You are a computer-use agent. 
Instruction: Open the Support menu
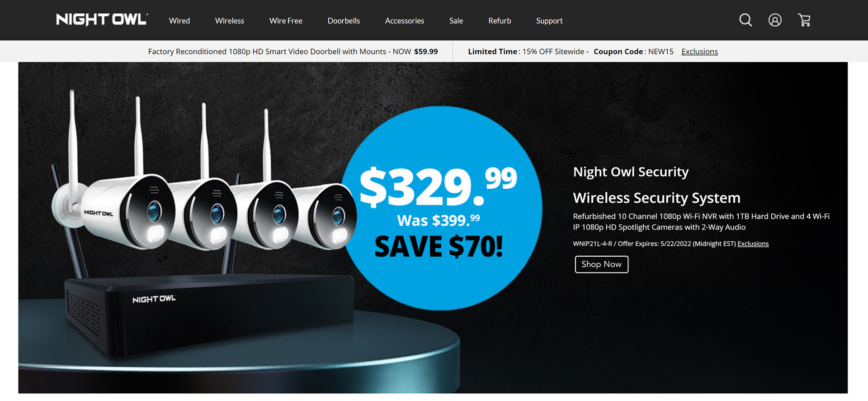(x=549, y=21)
